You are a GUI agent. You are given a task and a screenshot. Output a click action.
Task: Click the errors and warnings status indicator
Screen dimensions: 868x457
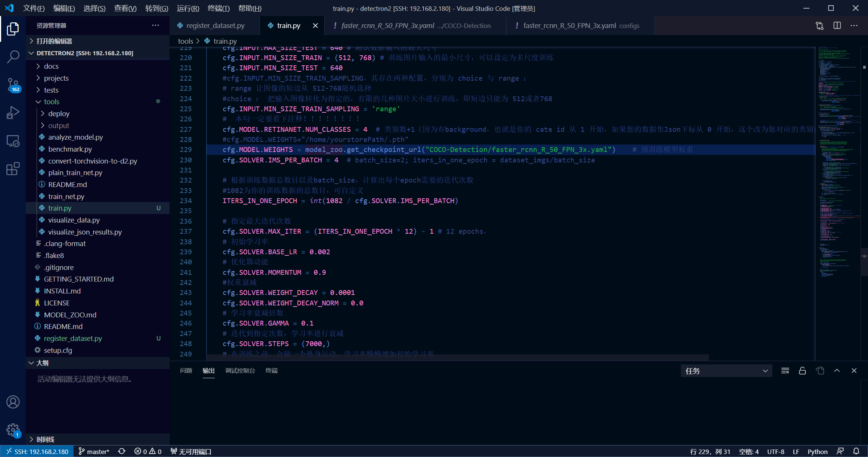tap(148, 451)
